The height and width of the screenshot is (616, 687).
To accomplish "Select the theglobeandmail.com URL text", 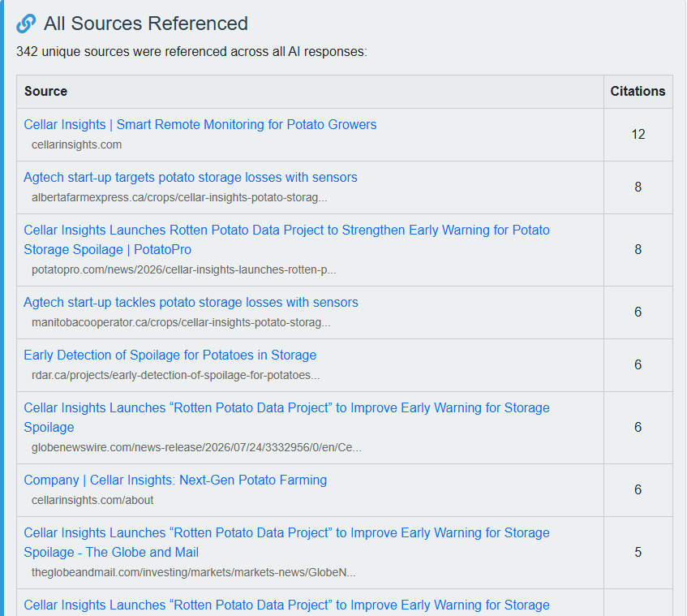I will point(193,572).
